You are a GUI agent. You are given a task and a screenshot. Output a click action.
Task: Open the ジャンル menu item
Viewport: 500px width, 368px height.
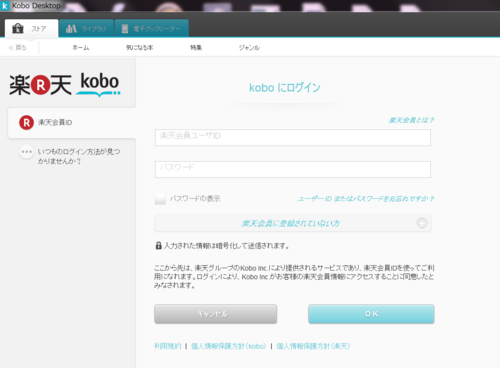249,48
